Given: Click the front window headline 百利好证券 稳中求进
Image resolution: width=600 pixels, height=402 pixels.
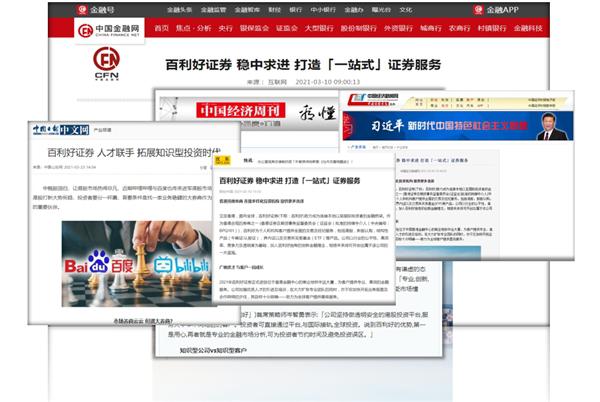Looking at the screenshot, I should tap(289, 181).
